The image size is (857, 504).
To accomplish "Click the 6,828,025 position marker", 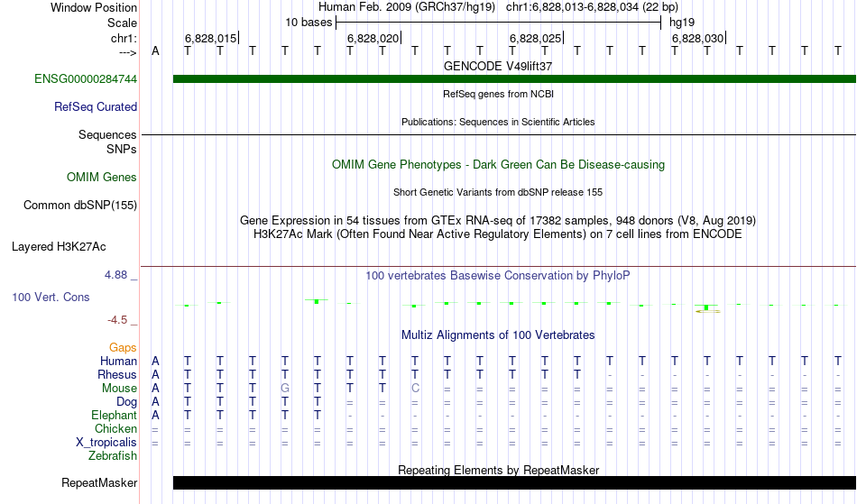I will pos(536,38).
